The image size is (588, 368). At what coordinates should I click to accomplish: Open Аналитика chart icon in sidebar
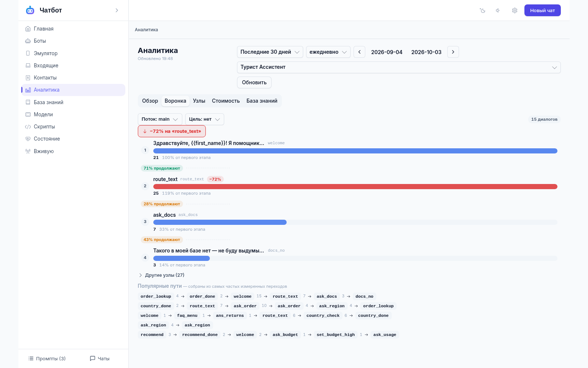(x=28, y=90)
